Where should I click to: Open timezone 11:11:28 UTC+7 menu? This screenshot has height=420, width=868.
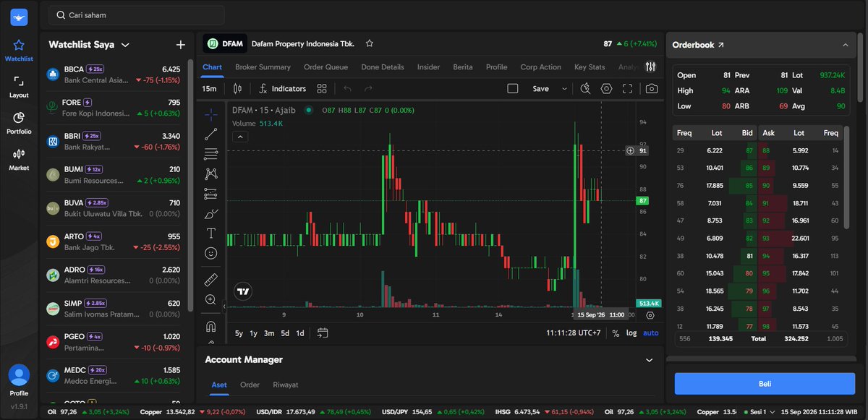pyautogui.click(x=573, y=333)
